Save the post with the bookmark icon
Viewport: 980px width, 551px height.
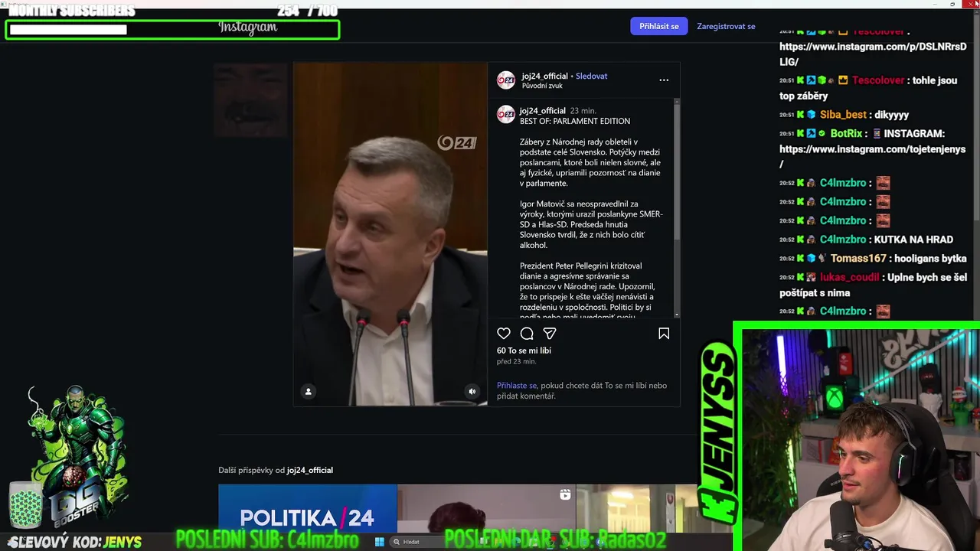coord(664,334)
